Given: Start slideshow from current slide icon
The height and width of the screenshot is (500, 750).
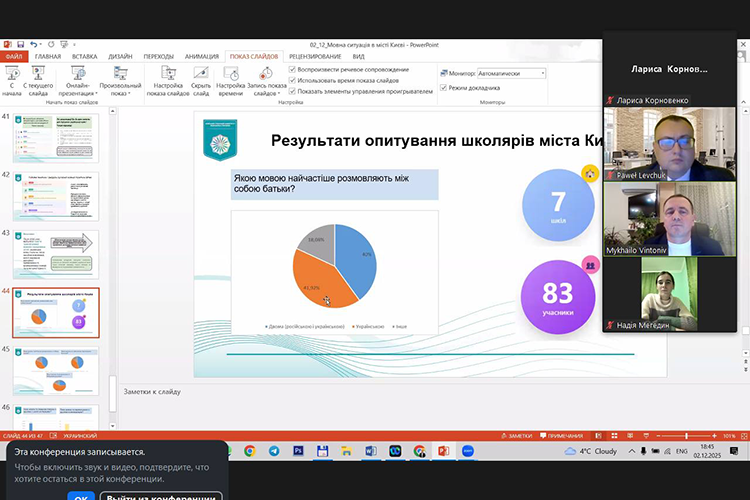Looking at the screenshot, I should coord(39,74).
